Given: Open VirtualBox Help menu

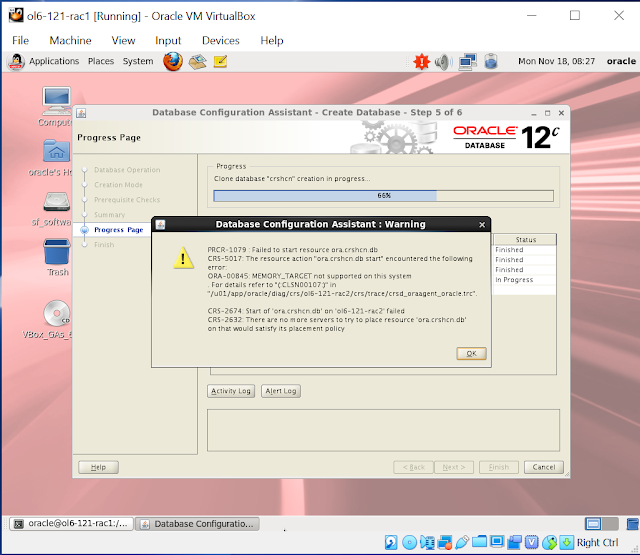Looking at the screenshot, I should pyautogui.click(x=272, y=40).
